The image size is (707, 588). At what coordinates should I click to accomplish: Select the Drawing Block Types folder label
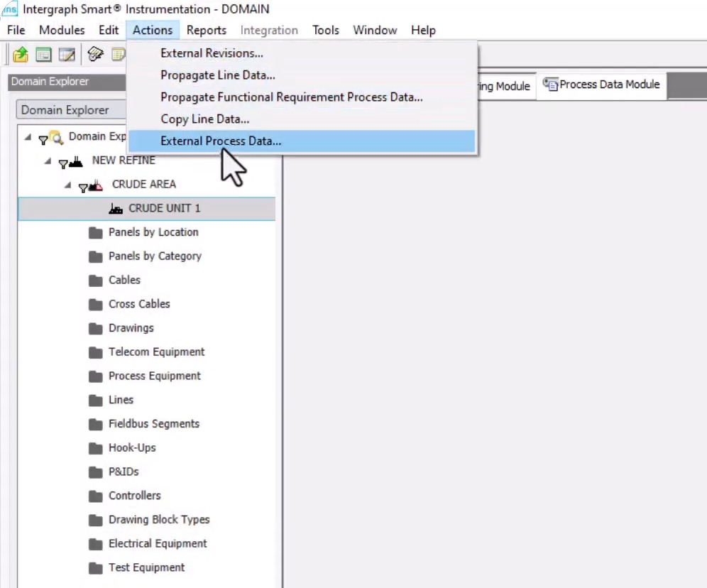(159, 519)
